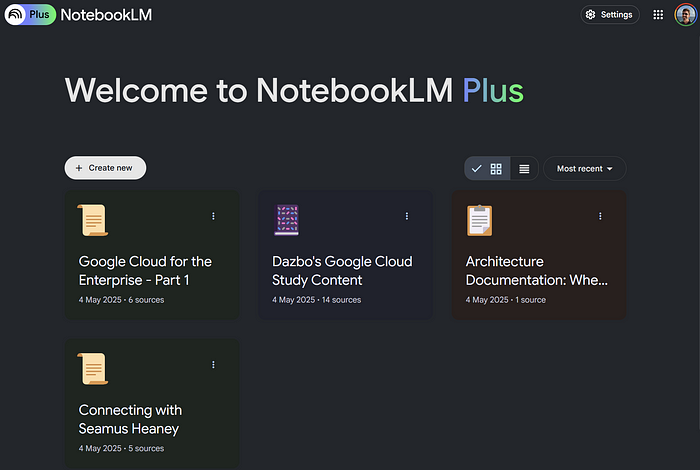Image resolution: width=700 pixels, height=470 pixels.
Task: Open Settings
Action: point(610,15)
